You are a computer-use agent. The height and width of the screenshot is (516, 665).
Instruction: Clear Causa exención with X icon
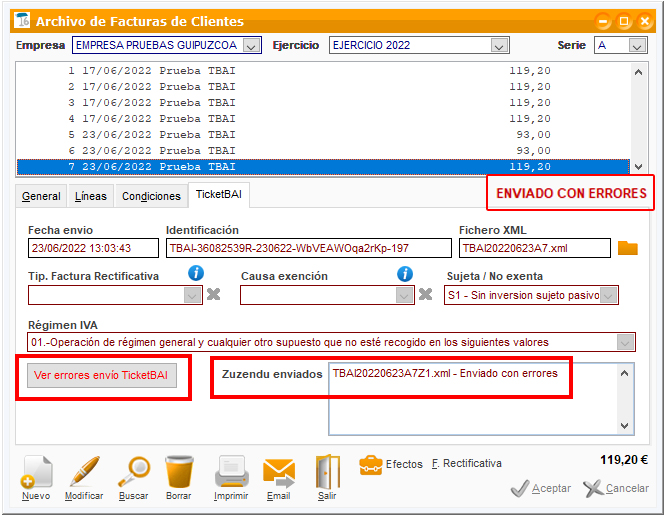pos(425,294)
